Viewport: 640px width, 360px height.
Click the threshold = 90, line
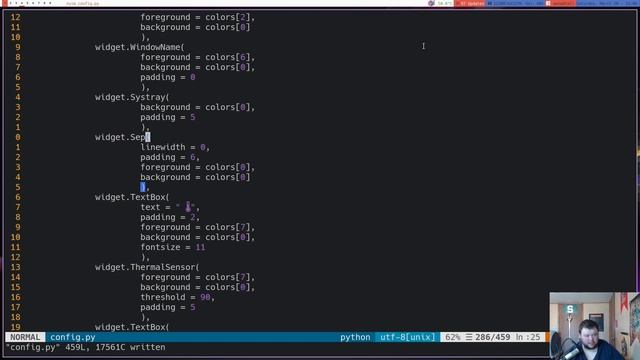178,297
